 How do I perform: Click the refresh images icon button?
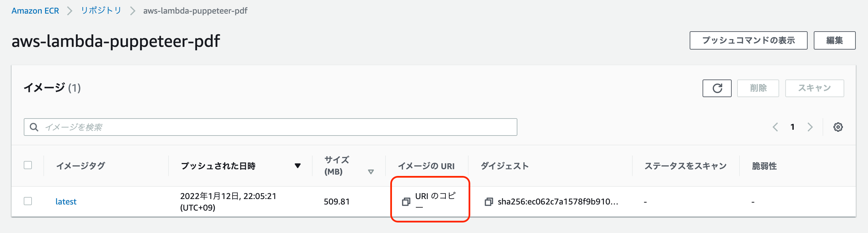(x=717, y=88)
